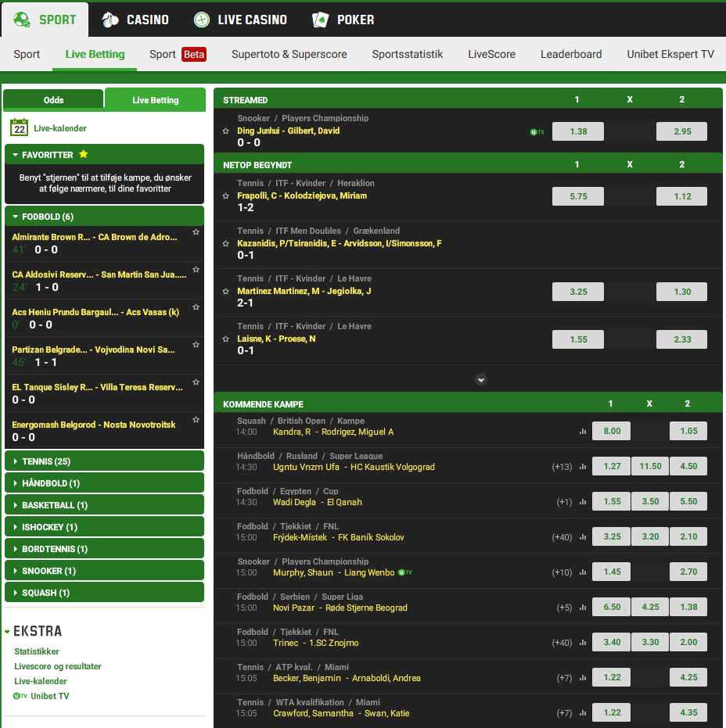Collapse the Favoritter section
The height and width of the screenshot is (728, 726).
pos(105,155)
